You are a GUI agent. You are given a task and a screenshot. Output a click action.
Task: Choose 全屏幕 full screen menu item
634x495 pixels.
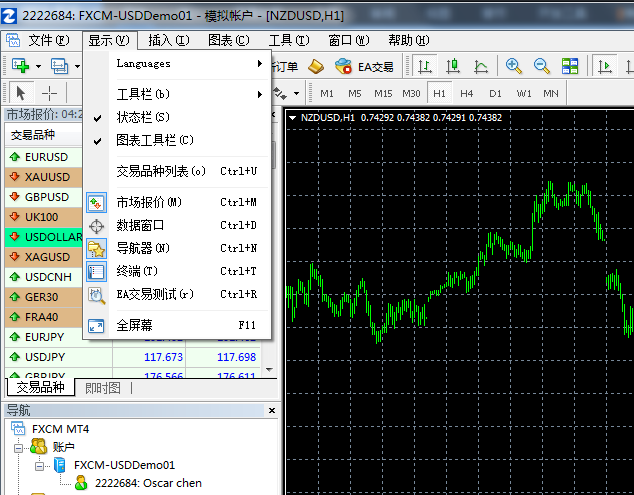pos(178,325)
